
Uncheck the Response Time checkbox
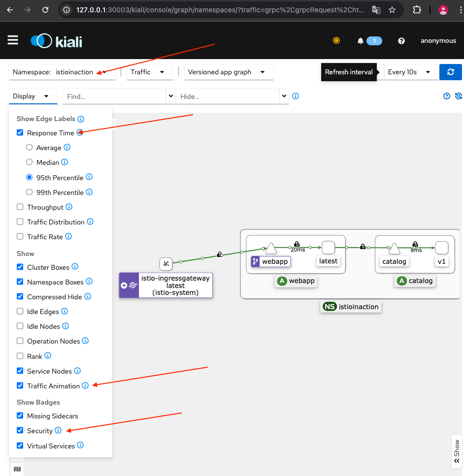[x=20, y=132]
